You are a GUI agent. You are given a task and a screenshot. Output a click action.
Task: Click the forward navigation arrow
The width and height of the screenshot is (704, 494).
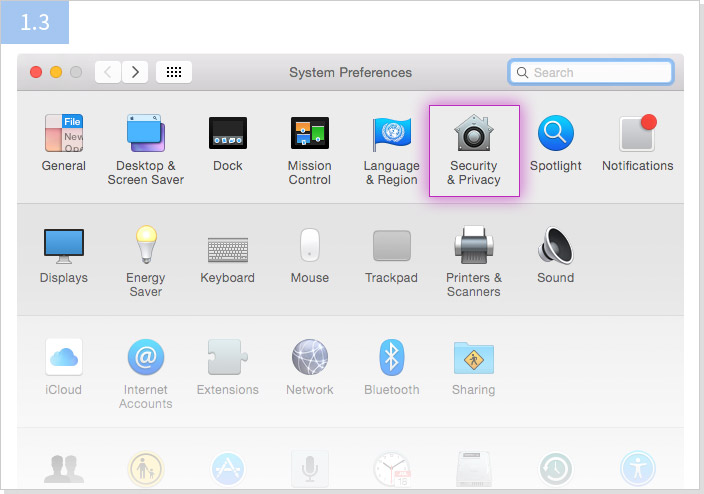(x=135, y=72)
